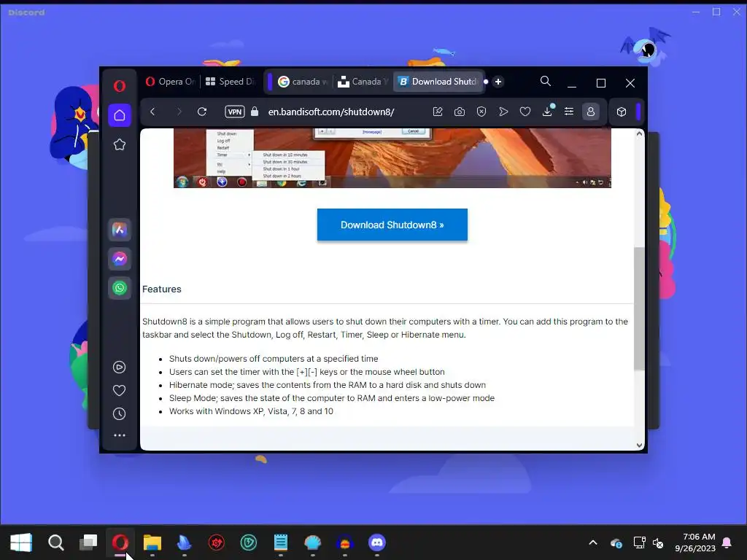747x560 pixels.
Task: Take a snapshot with camera icon
Action: 460,112
